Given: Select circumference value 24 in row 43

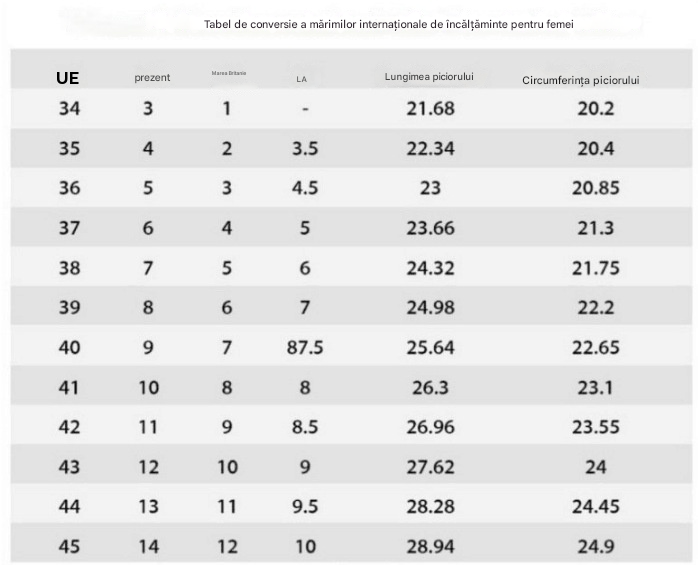Looking at the screenshot, I should [596, 467].
